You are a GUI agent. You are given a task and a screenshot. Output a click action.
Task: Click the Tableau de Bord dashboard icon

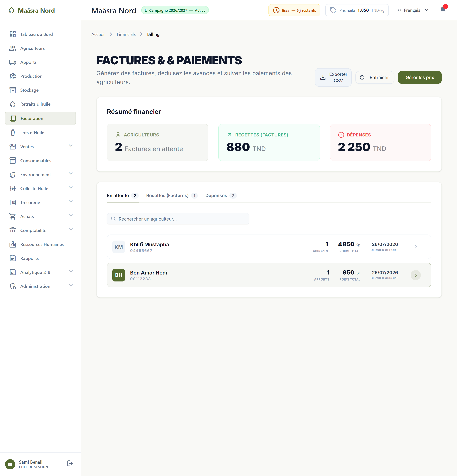[13, 34]
